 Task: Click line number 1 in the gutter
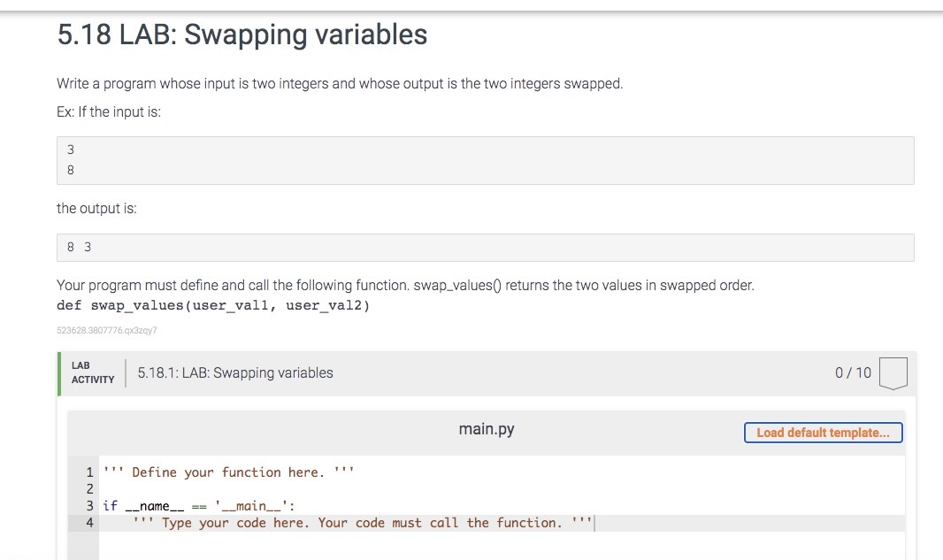coord(89,472)
